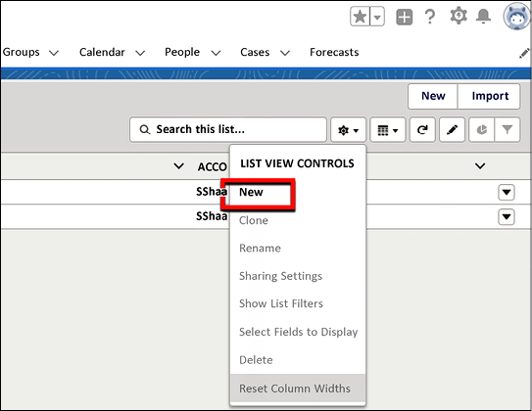This screenshot has width=532, height=411.
Task: Edit the list inline with the pencil icon
Action: point(452,129)
